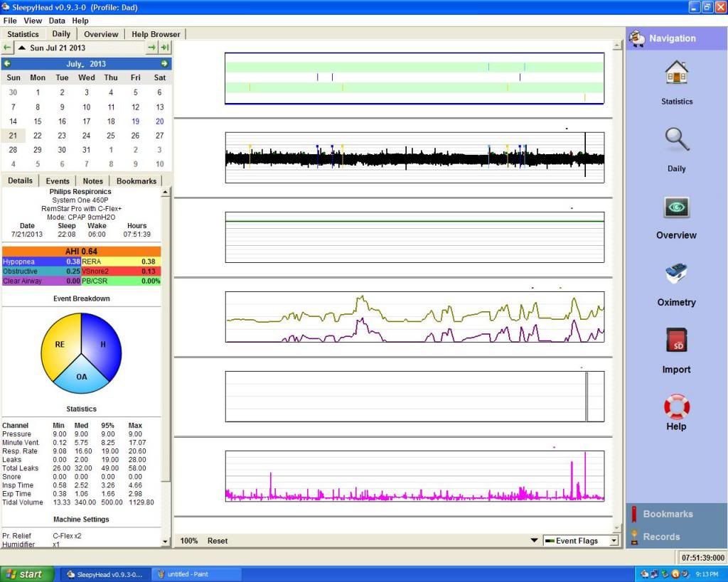This screenshot has width=728, height=582.
Task: Click the purple Clear Airway index row
Action: (x=41, y=281)
